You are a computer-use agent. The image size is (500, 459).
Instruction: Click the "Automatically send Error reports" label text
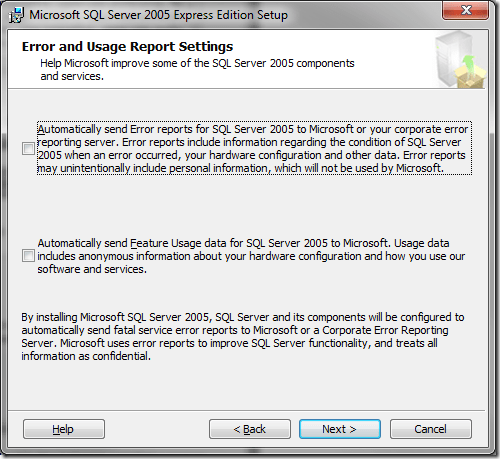pos(254,148)
